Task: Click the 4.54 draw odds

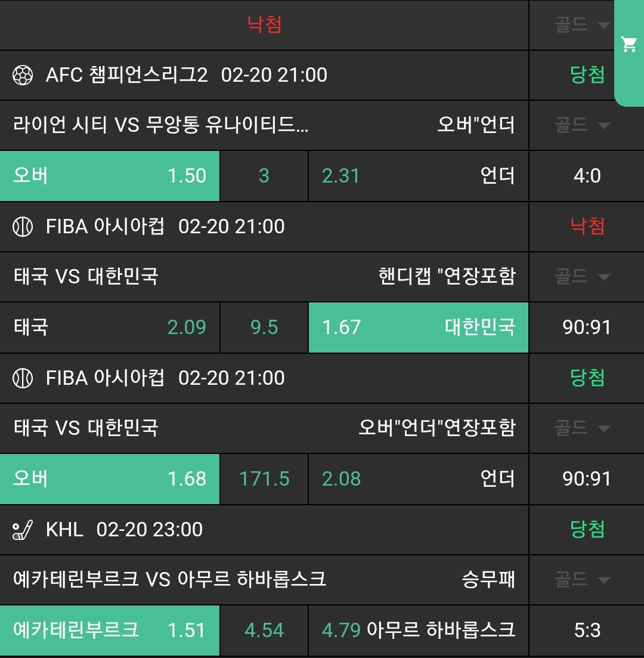Action: tap(264, 631)
